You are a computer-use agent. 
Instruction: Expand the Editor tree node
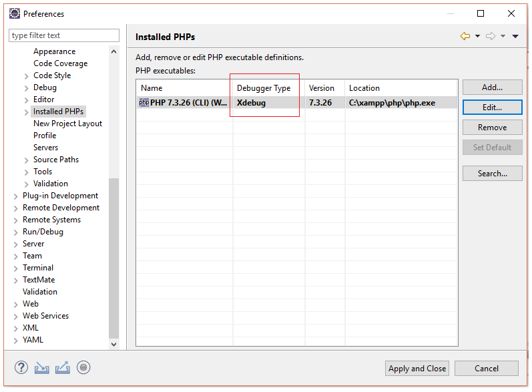(x=27, y=100)
